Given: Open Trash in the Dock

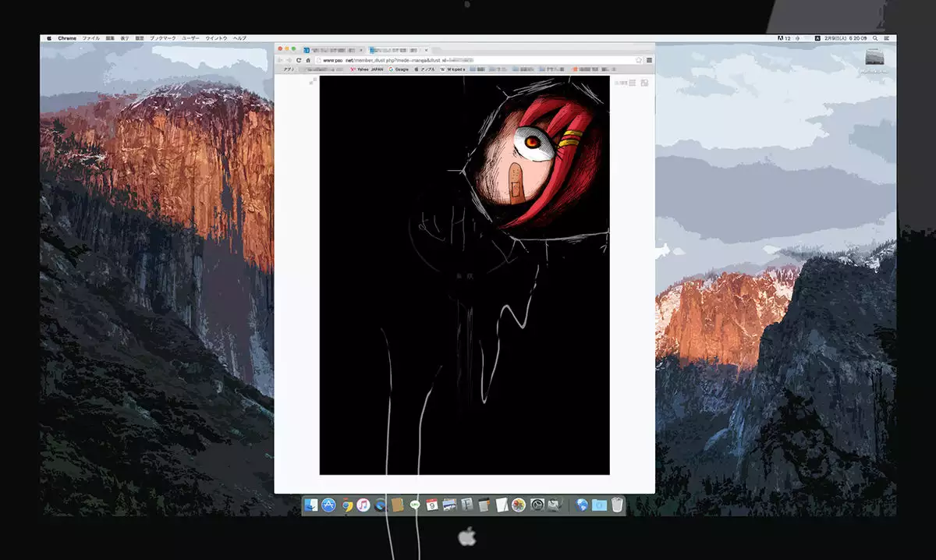Looking at the screenshot, I should coord(617,505).
